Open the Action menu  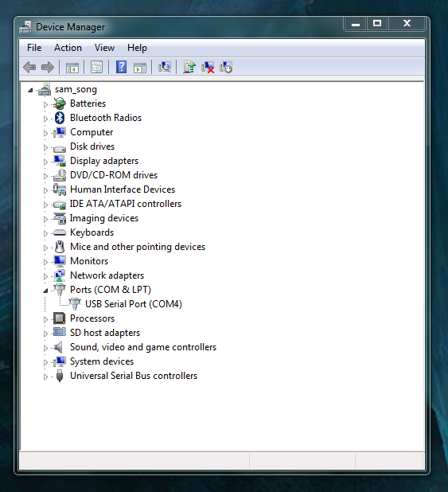(x=68, y=48)
